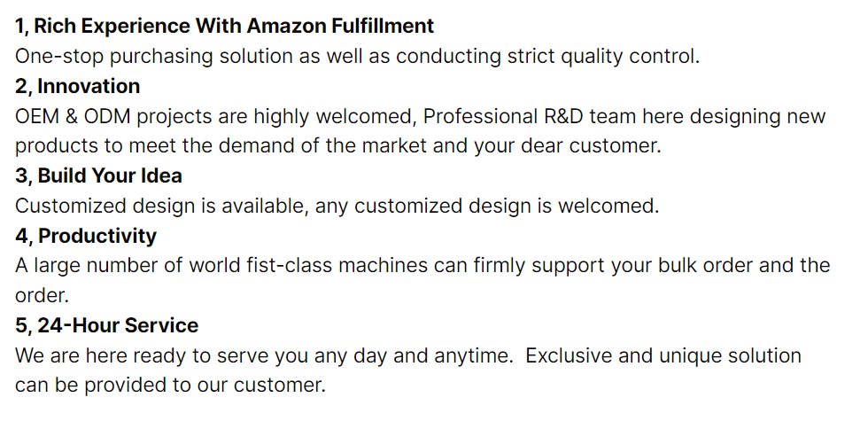This screenshot has width=868, height=421.
Task: Click the heading "Rich Experience With Amazon Fulfillment"
Action: pos(225,26)
